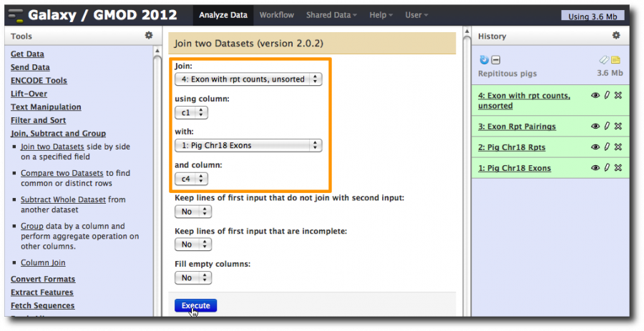
Task: Expand the Get Data tool section
Action: point(27,54)
